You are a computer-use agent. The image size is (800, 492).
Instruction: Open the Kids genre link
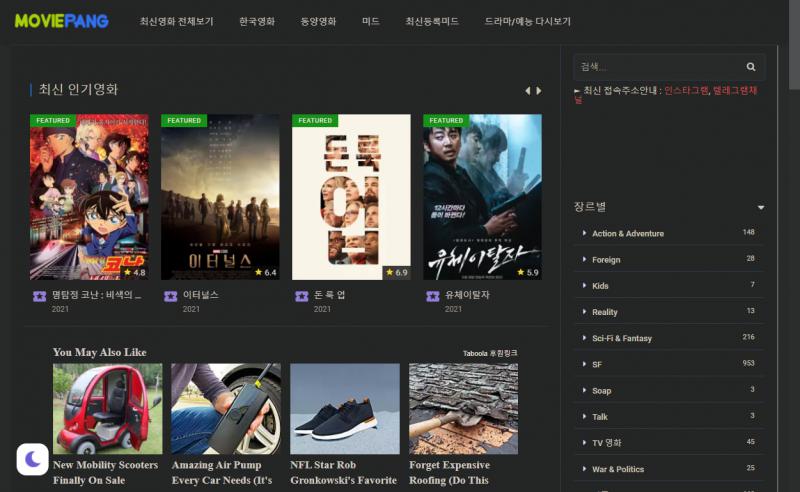[600, 286]
